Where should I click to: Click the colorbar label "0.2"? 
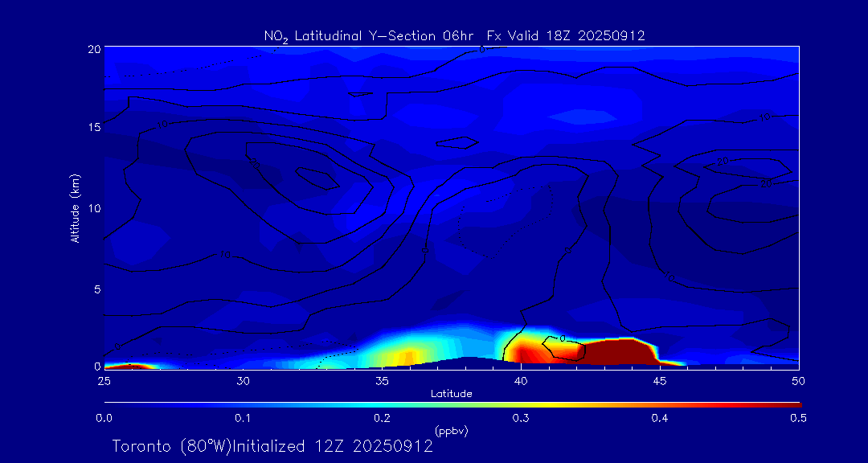point(382,418)
